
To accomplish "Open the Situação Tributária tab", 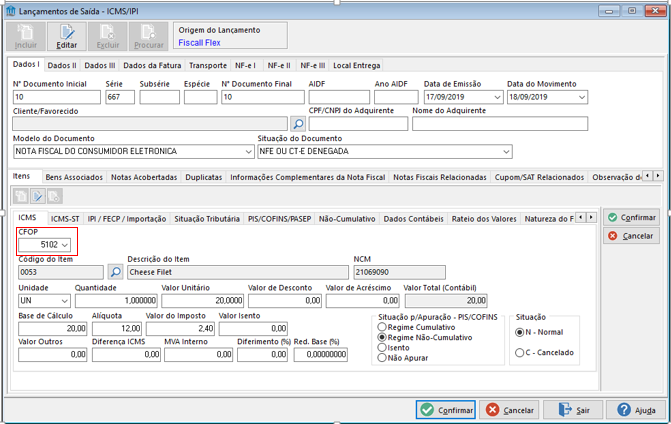I will [x=207, y=219].
